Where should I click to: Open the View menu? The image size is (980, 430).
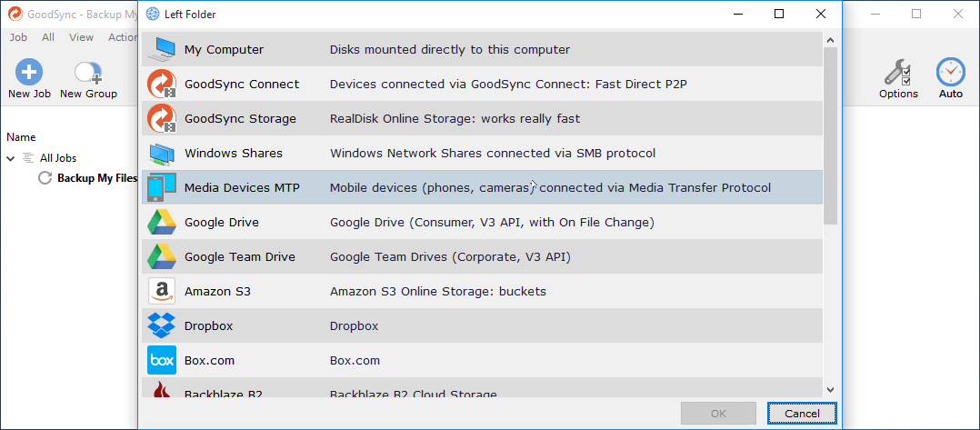pos(81,37)
